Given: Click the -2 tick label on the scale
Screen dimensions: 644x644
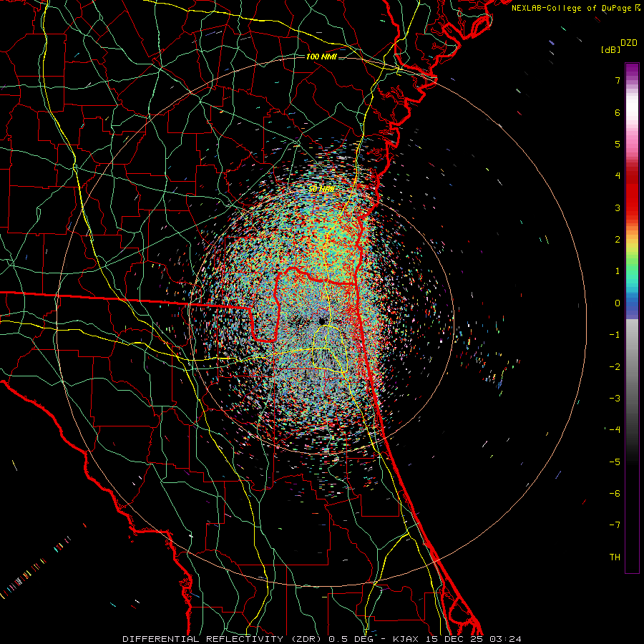Looking at the screenshot, I should (615, 367).
